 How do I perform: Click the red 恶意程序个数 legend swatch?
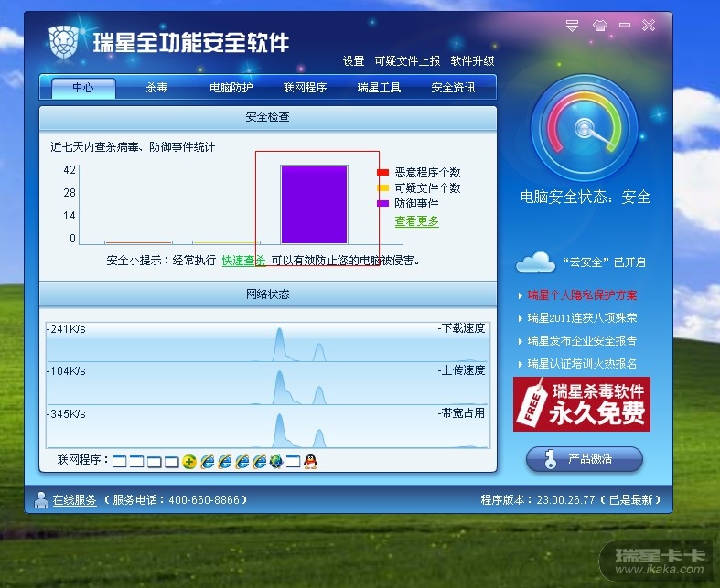(x=382, y=173)
